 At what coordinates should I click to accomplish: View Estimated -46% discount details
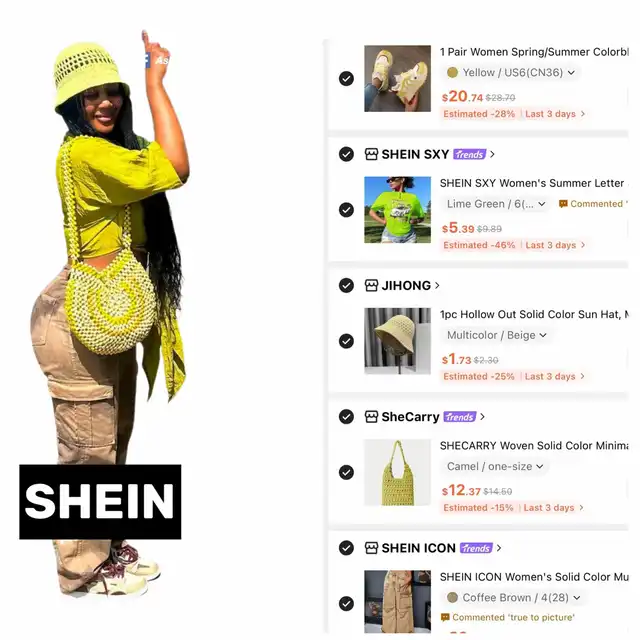(x=479, y=245)
